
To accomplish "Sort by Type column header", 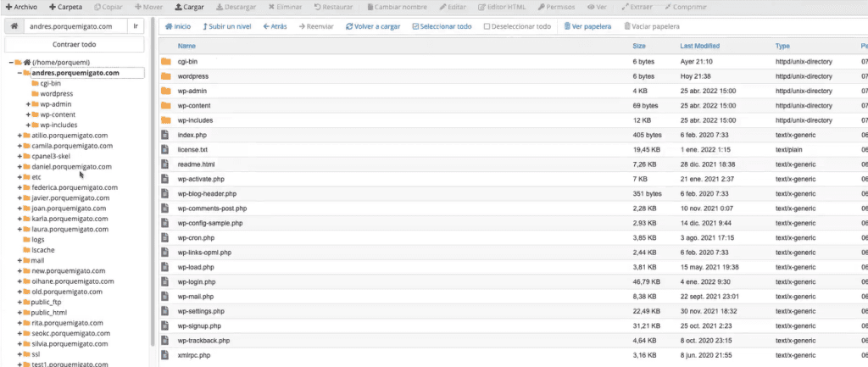I will 782,46.
